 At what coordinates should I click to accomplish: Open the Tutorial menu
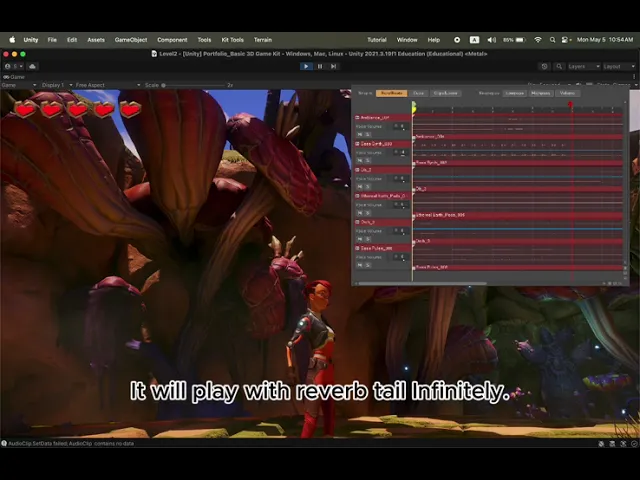tap(377, 40)
